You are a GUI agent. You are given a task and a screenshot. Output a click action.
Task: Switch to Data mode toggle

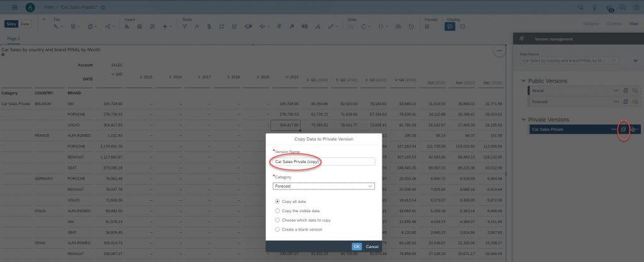(x=25, y=25)
